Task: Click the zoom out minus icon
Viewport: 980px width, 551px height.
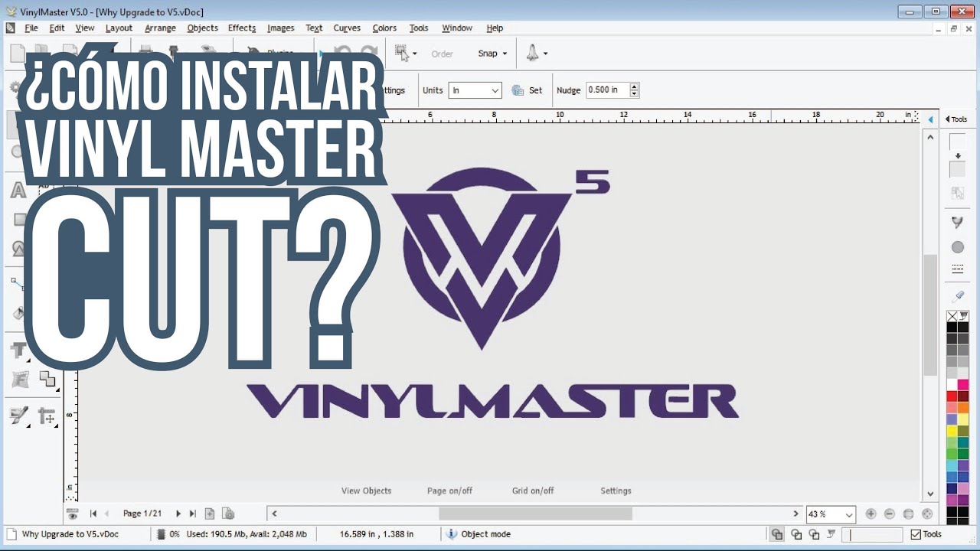Action: pyautogui.click(x=890, y=514)
